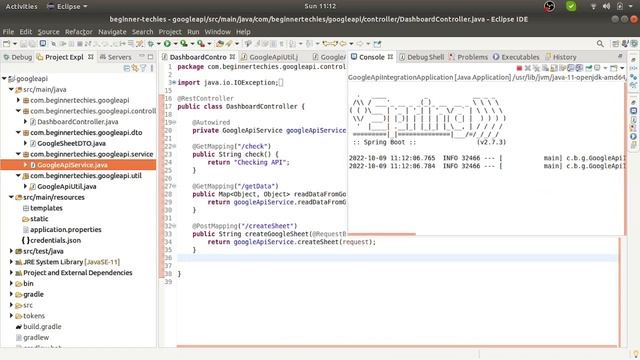The image size is (640, 360).
Task: Click Display Selected Console icon
Action: (597, 68)
